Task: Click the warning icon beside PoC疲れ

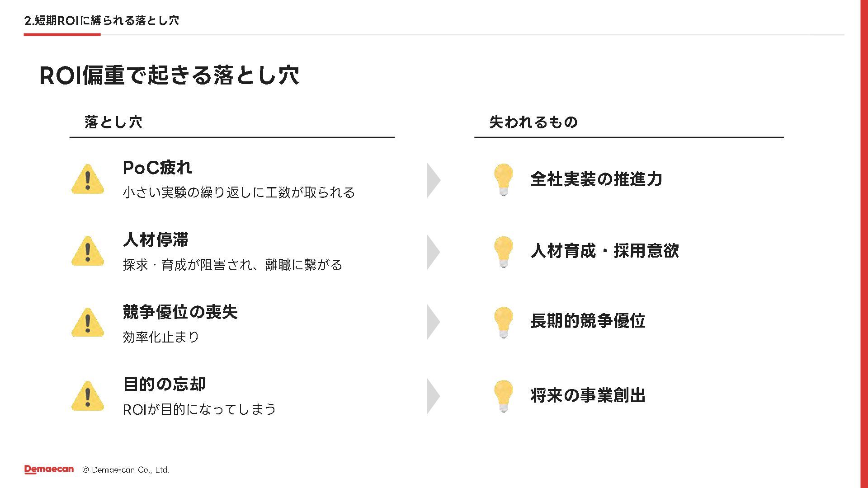Action: click(x=88, y=180)
